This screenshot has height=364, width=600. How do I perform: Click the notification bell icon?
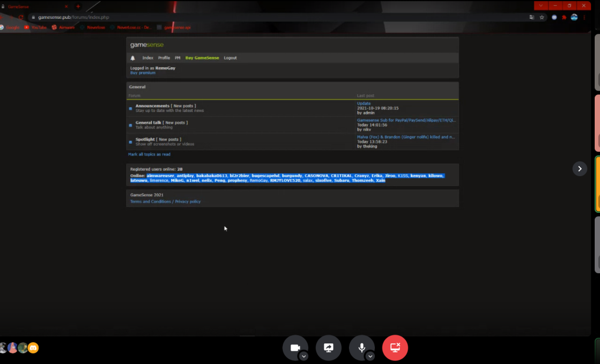133,58
